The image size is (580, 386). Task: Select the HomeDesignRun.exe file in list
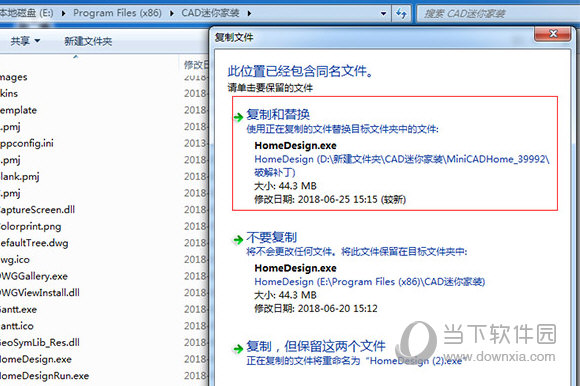[x=44, y=376]
